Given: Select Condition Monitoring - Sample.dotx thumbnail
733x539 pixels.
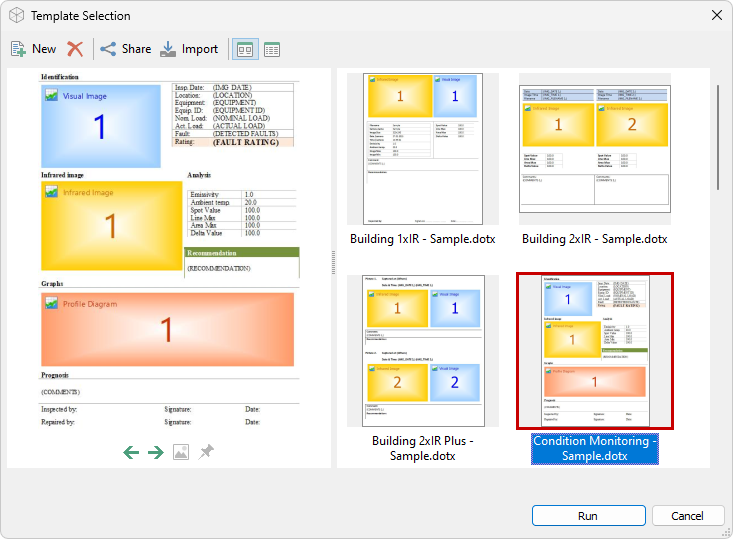Looking at the screenshot, I should click(595, 351).
